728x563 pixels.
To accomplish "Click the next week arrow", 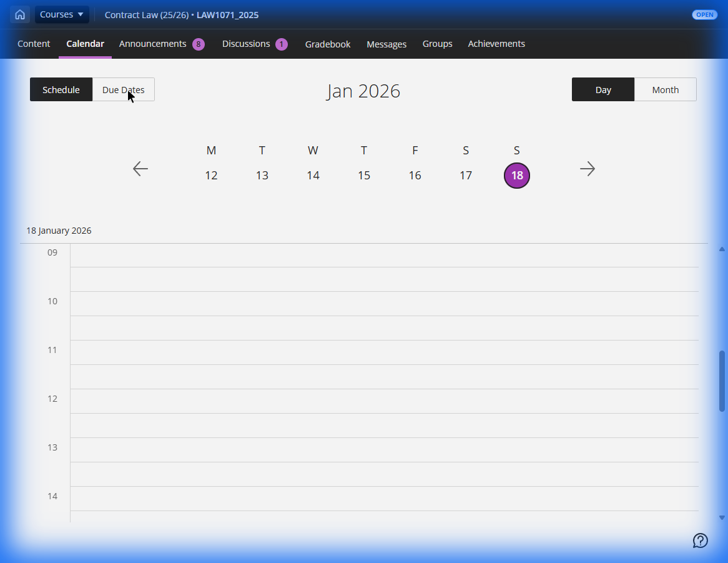I will click(x=588, y=169).
